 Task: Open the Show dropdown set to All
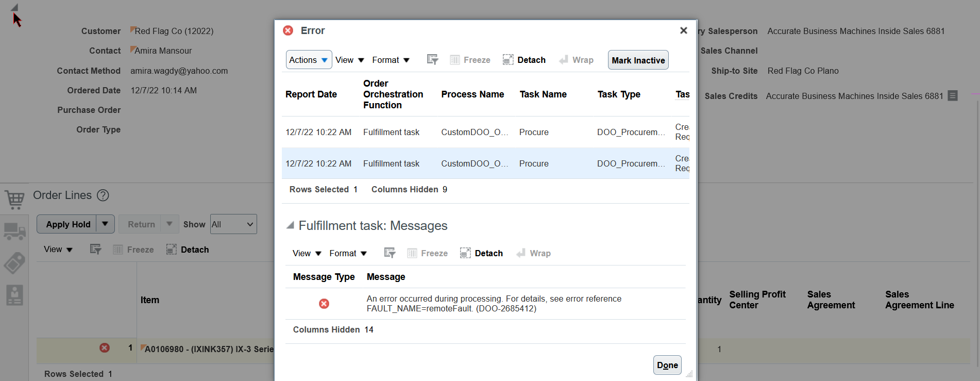coord(233,224)
